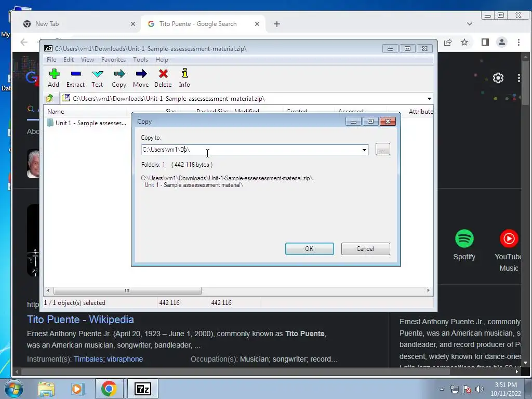Click the red Delete toolbar icon
Viewport: 532px width, 399px height.
tap(163, 78)
